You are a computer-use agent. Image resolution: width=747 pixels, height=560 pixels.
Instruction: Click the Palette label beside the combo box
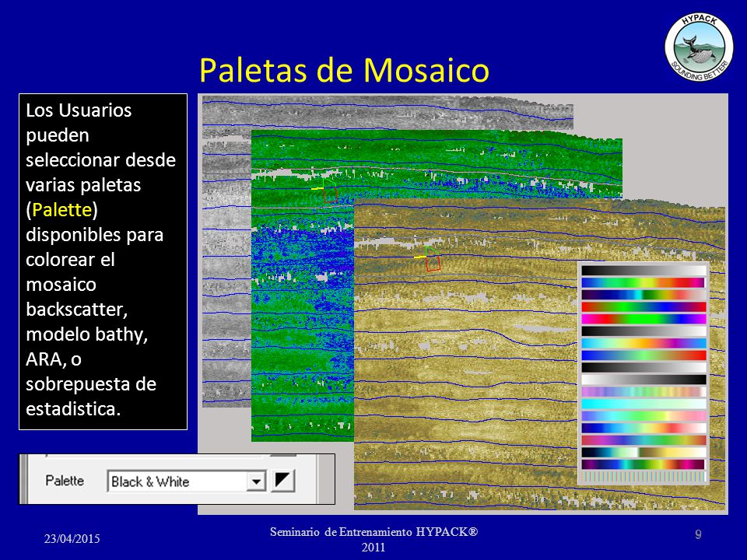[x=65, y=481]
